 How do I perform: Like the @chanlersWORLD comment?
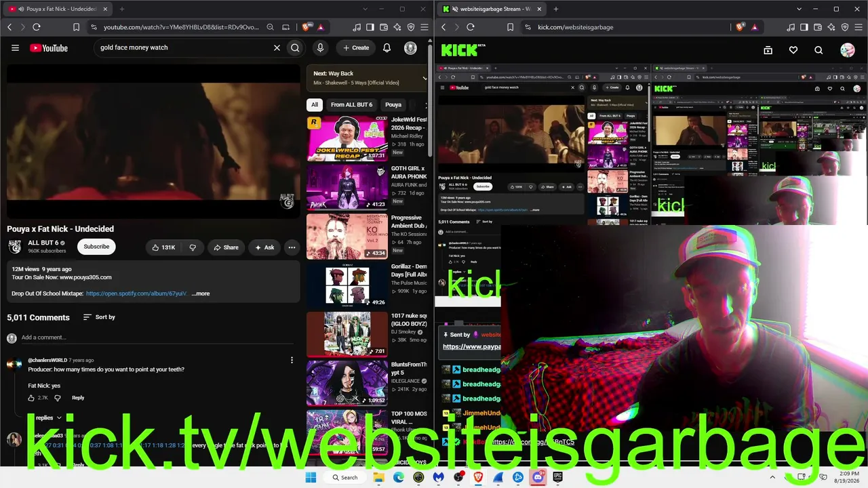click(32, 398)
